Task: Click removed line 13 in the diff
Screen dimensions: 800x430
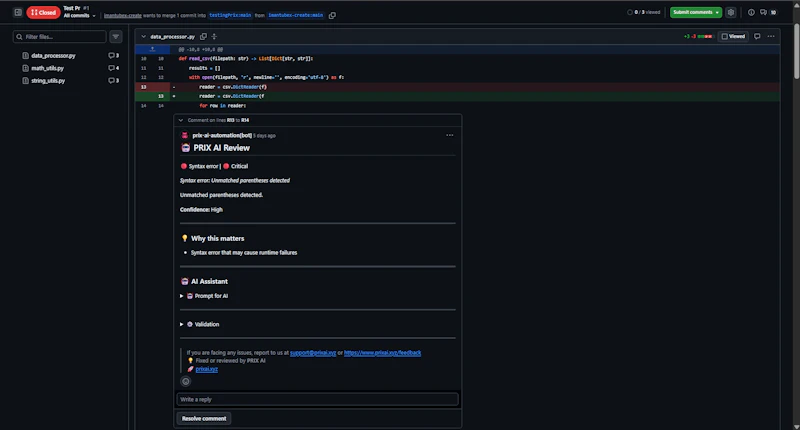Action: click(x=457, y=87)
